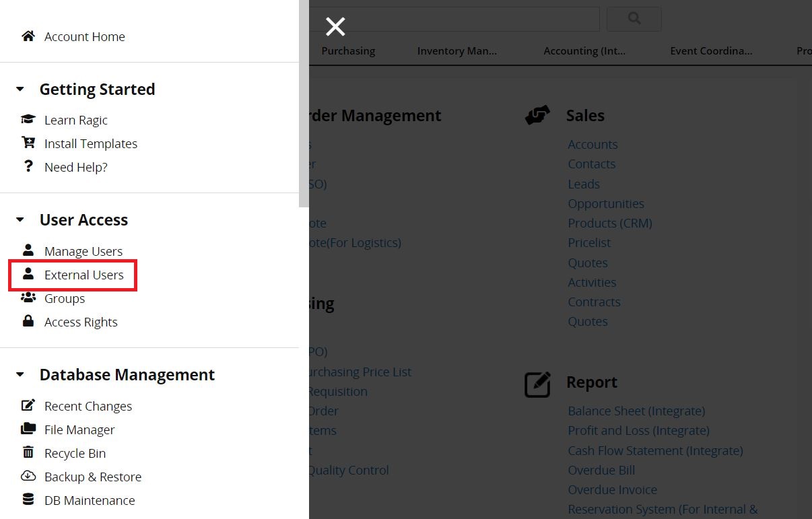Viewport: 812px width, 519px height.
Task: Switch to the Purchasing tab
Action: pyautogui.click(x=348, y=50)
